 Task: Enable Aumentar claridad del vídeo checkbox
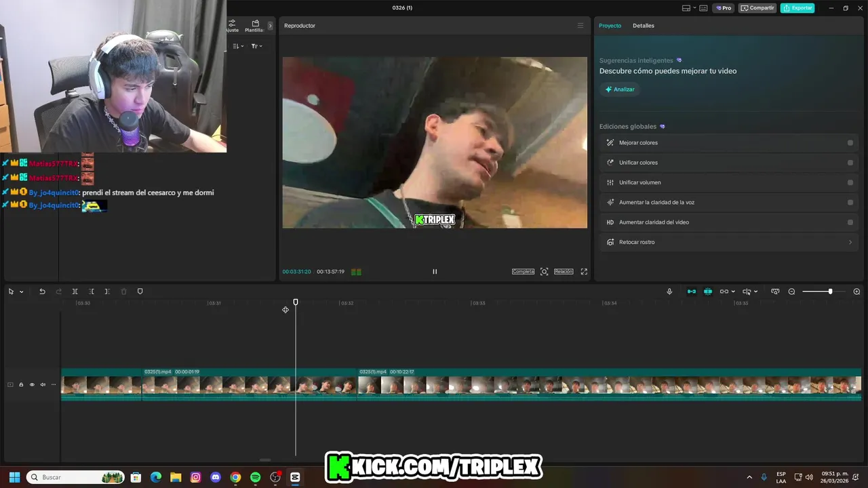(850, 222)
